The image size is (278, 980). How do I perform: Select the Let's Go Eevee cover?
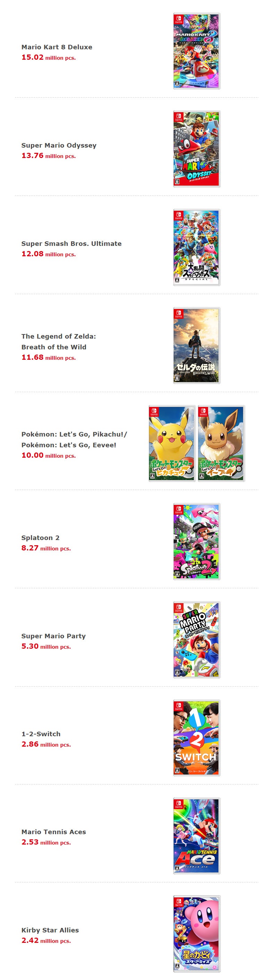[221, 443]
